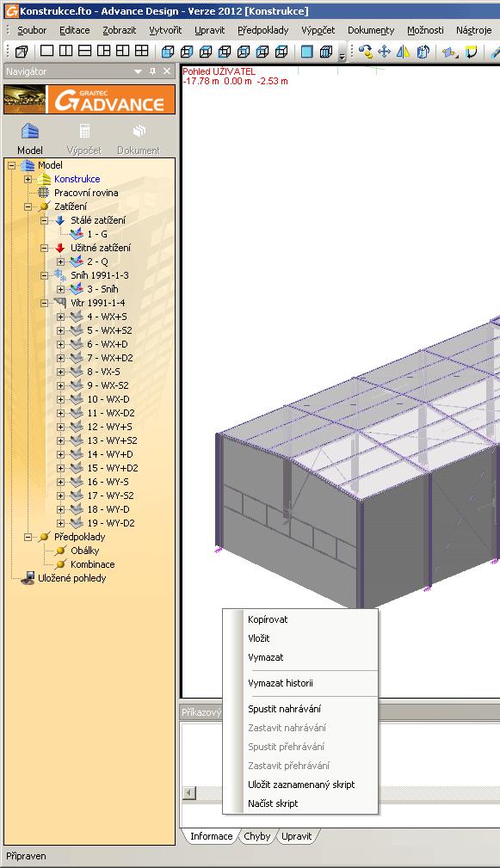Click the Obálky node icon
500x868 pixels.
pos(61,551)
